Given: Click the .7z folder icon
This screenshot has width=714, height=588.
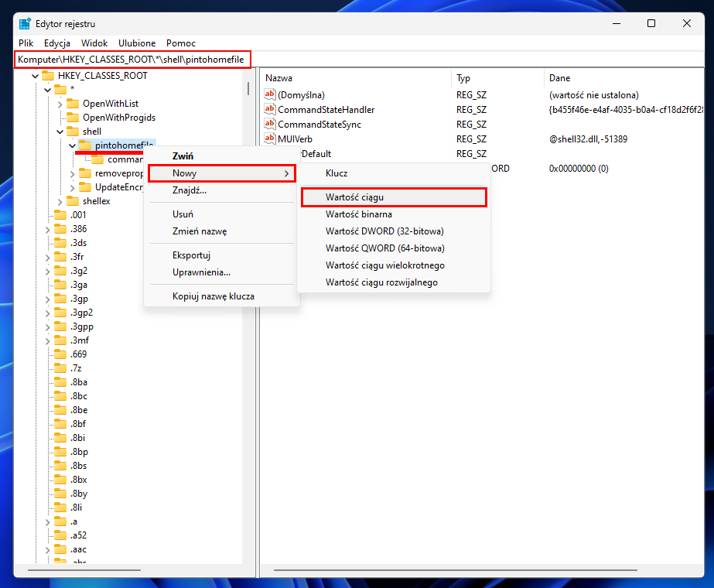Looking at the screenshot, I should tap(60, 368).
